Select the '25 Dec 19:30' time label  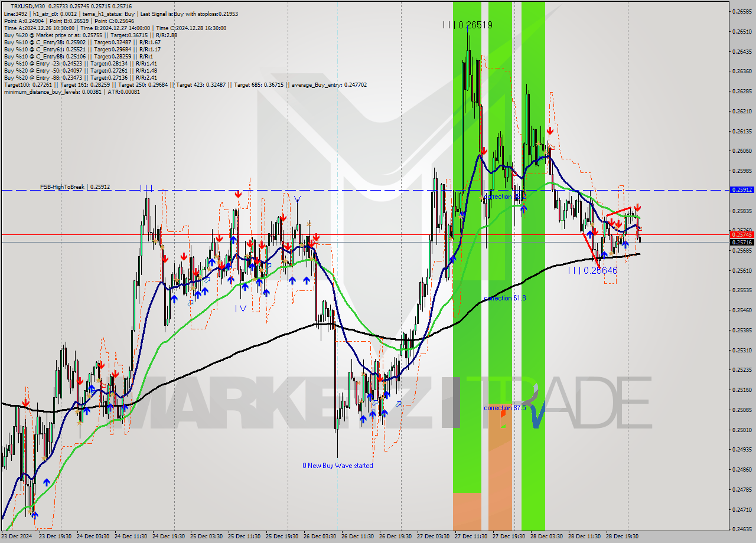click(x=282, y=537)
